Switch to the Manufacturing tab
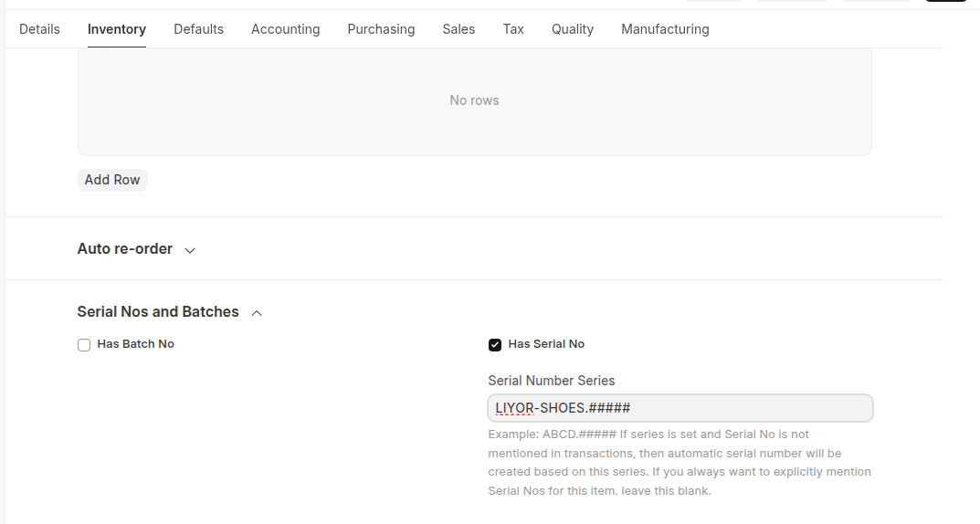Viewport: 980px width, 524px height. coord(665,29)
